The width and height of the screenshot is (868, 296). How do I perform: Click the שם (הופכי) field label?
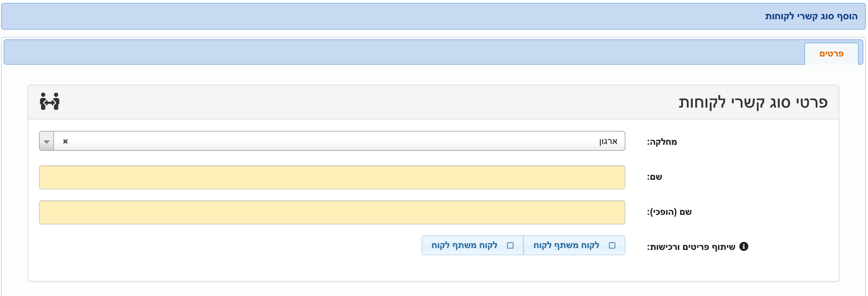click(x=669, y=212)
